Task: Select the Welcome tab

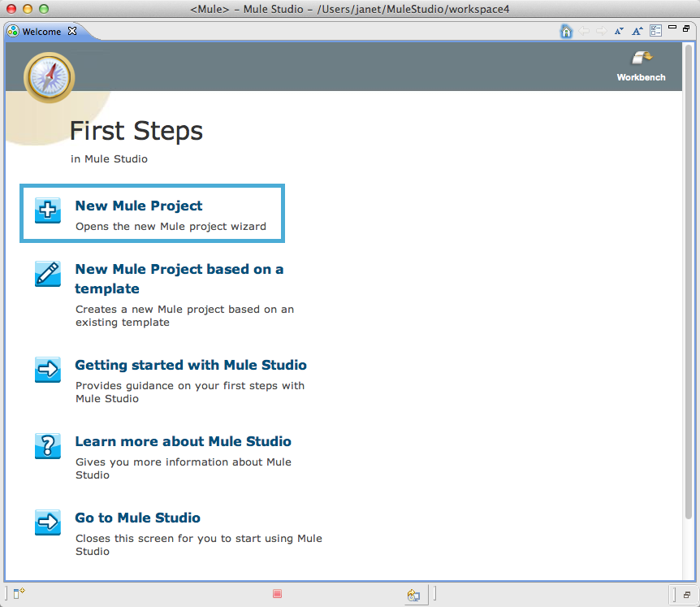Action: coord(41,32)
